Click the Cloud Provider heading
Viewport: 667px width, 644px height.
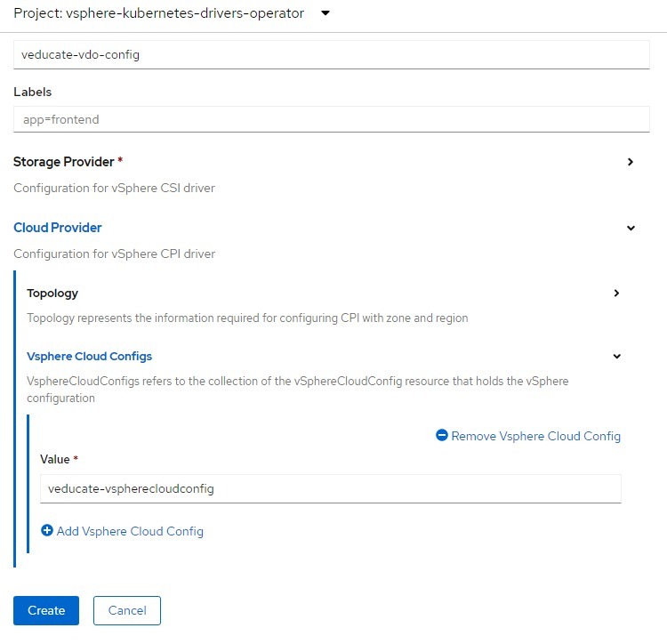coord(58,228)
